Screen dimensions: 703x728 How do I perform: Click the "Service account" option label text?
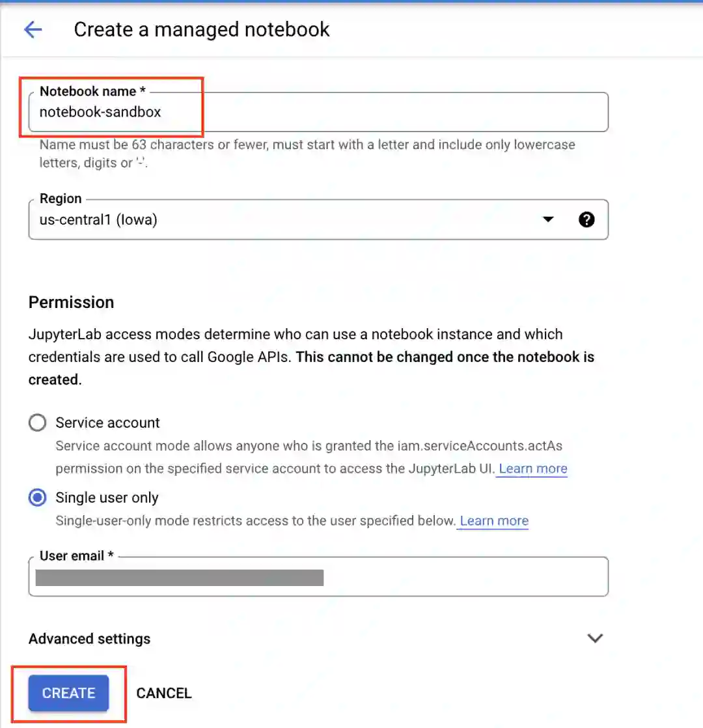(107, 423)
